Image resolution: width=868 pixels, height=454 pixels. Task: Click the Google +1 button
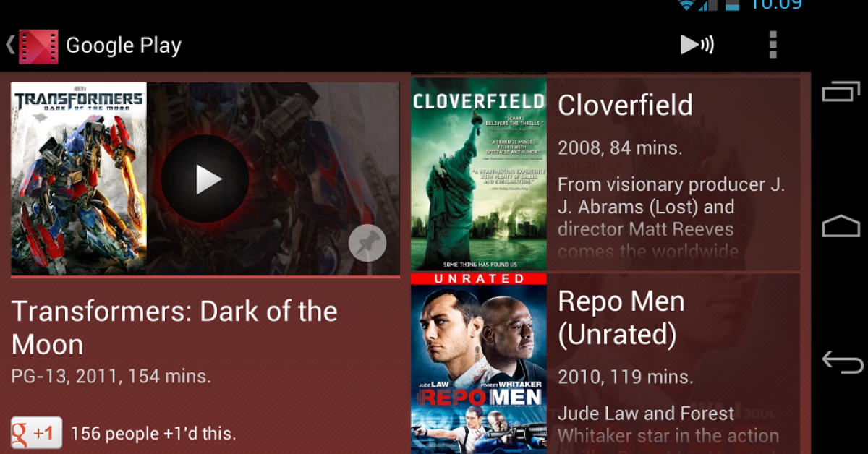(x=36, y=434)
